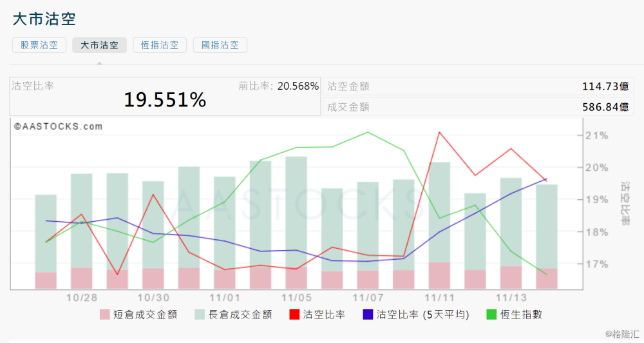The image size is (644, 343).
Task: Click the 19.551% short selling ratio value
Action: click(x=165, y=100)
